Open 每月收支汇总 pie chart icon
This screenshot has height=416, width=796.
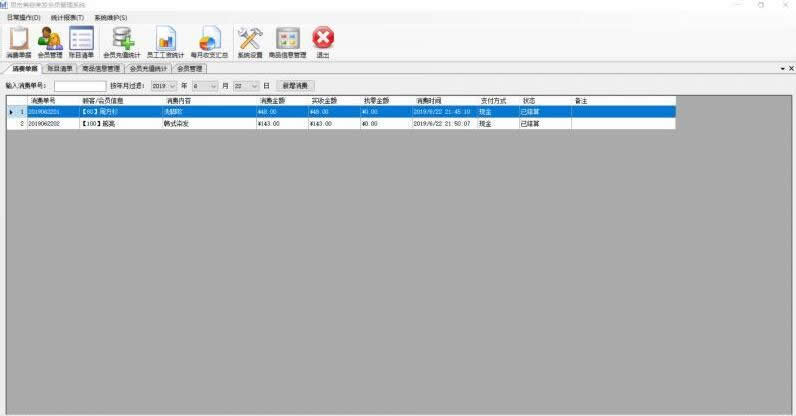pos(210,41)
